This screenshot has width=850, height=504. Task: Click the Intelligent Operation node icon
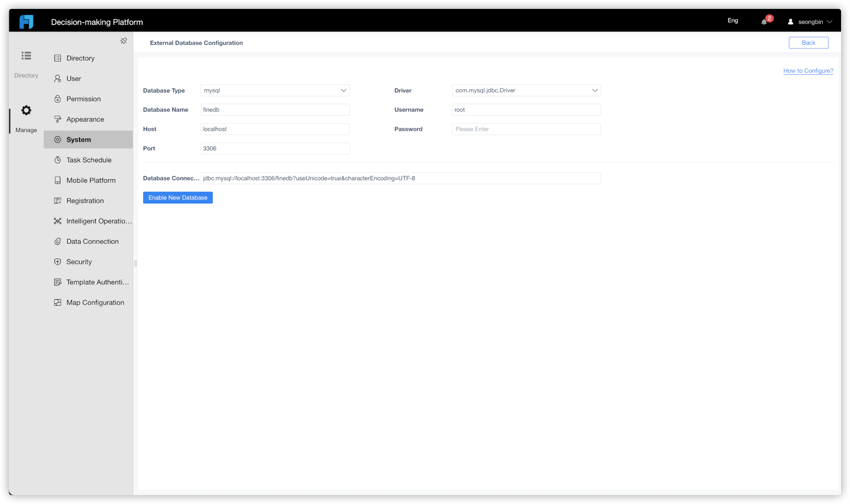(58, 221)
